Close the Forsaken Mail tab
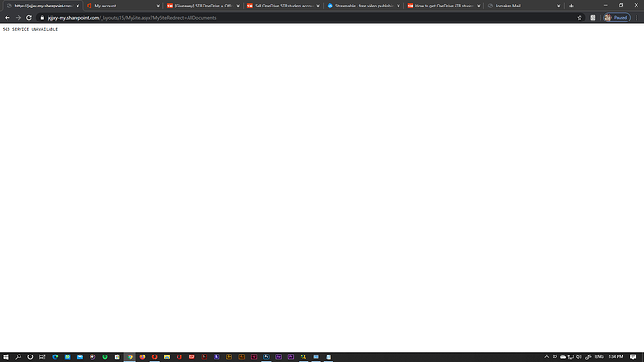The height and width of the screenshot is (362, 644). coord(558,6)
